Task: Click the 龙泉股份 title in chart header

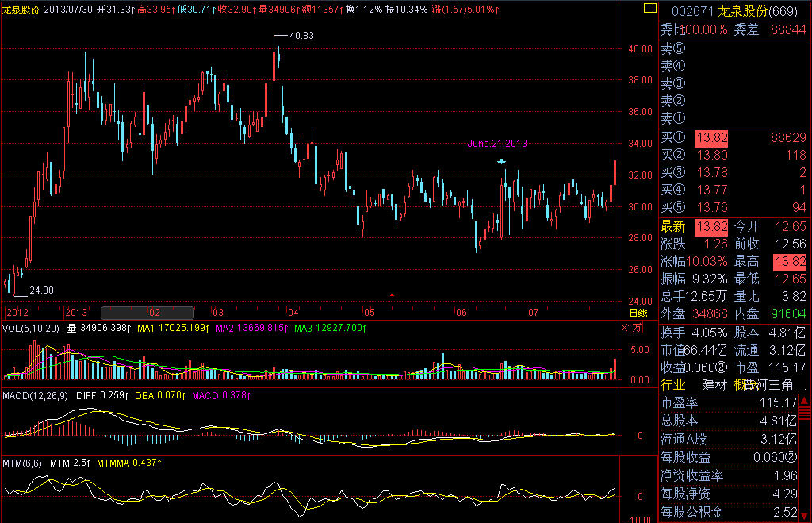Action: click(22, 10)
